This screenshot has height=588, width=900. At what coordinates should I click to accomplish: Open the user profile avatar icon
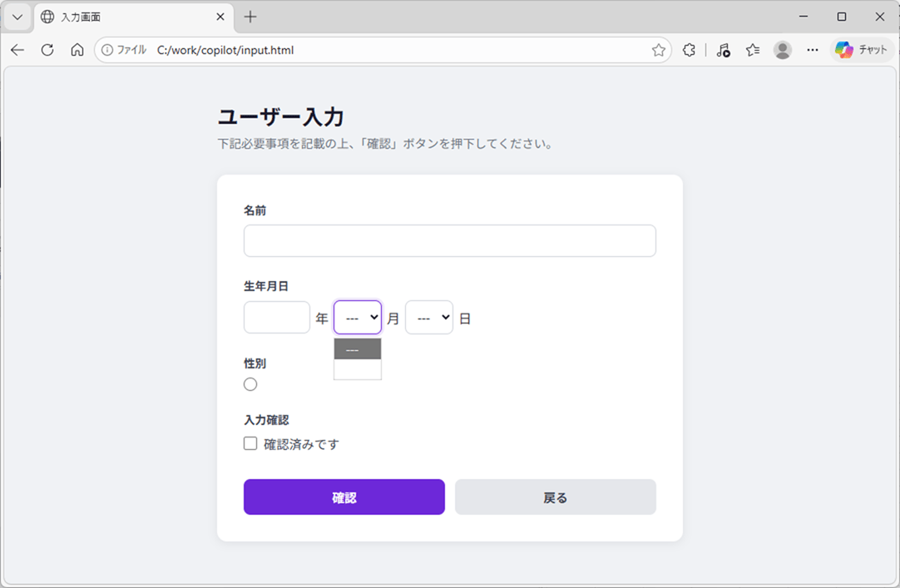point(783,50)
